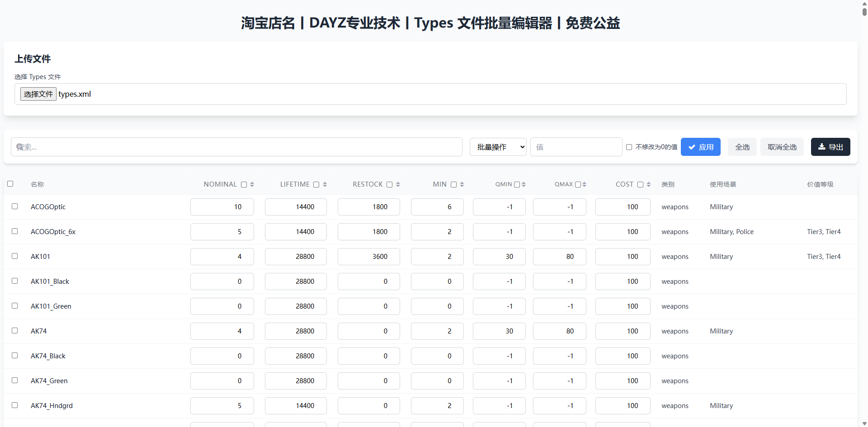Image resolution: width=868 pixels, height=427 pixels.
Task: Click the types.xml file name
Action: pos(75,94)
